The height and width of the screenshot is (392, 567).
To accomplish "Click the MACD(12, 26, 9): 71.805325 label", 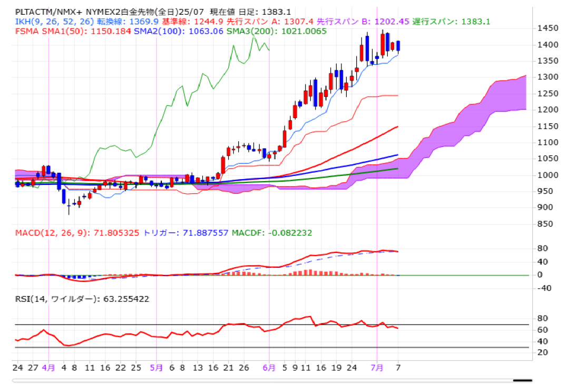I will coord(77,233).
